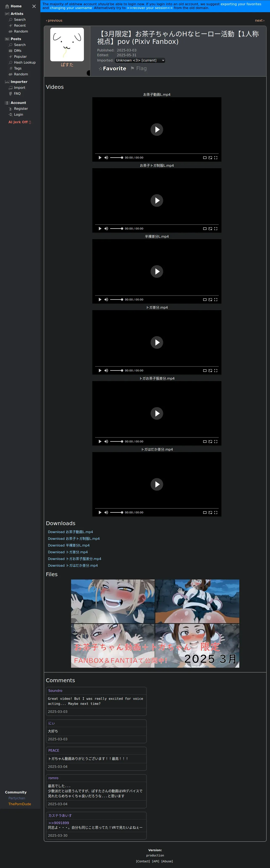
Task: Mute the トガお茶子服差分.mp4 player
Action: [x=106, y=441]
